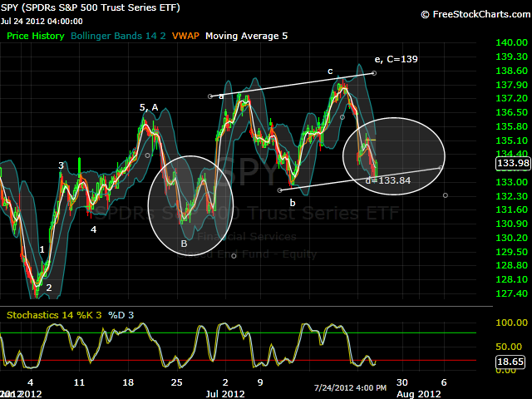Select the "5, A" wave annotation
Image resolution: width=532 pixels, height=399 pixels.
149,107
